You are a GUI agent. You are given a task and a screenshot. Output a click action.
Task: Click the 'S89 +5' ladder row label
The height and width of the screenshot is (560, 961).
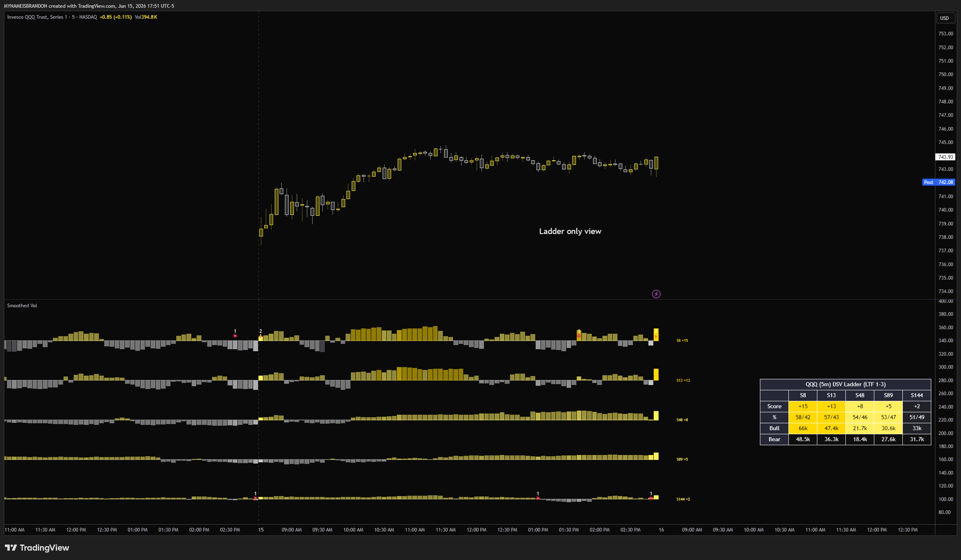[x=682, y=459]
